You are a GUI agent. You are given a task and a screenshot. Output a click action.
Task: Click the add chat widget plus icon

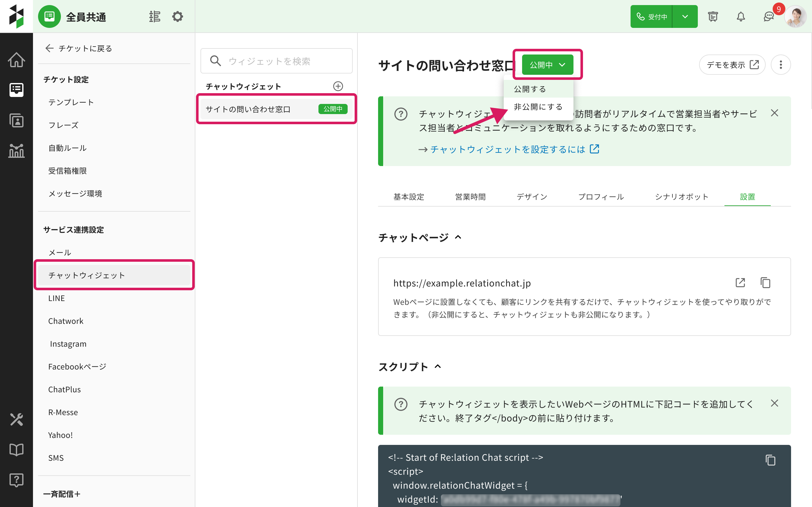point(338,86)
